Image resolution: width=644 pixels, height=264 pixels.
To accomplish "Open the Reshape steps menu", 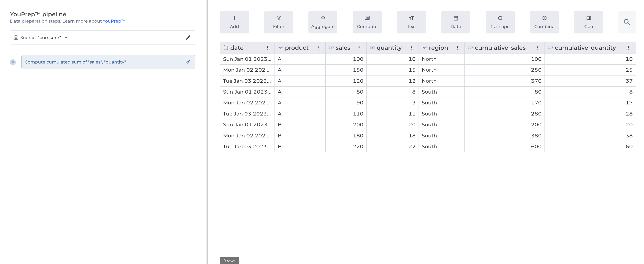I will (500, 22).
